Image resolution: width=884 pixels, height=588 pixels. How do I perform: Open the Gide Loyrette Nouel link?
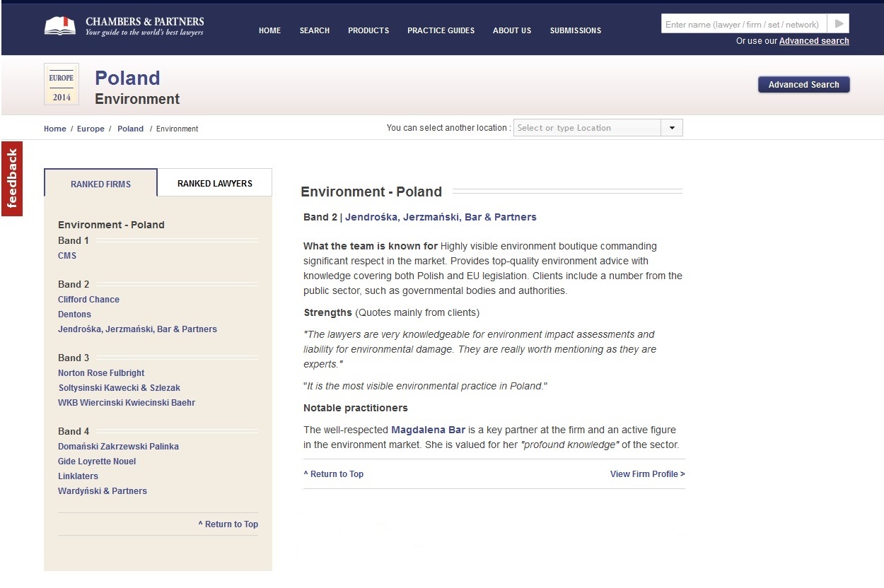pos(97,461)
